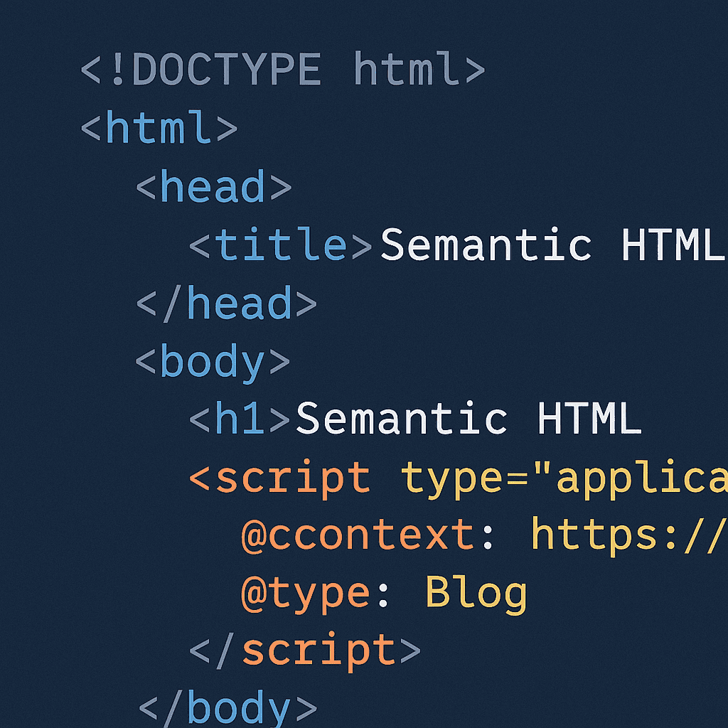This screenshot has height=728, width=728.
Task: Click the opening head tag
Action: coord(213,187)
